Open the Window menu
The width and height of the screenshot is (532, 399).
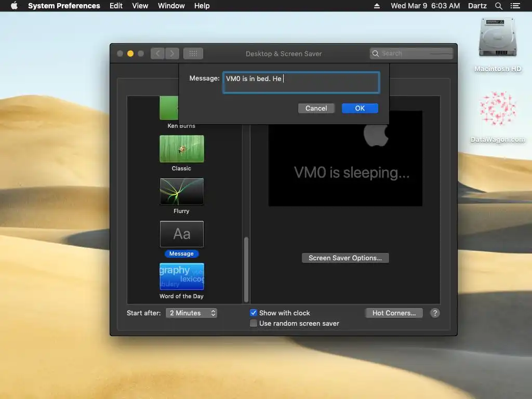171,6
